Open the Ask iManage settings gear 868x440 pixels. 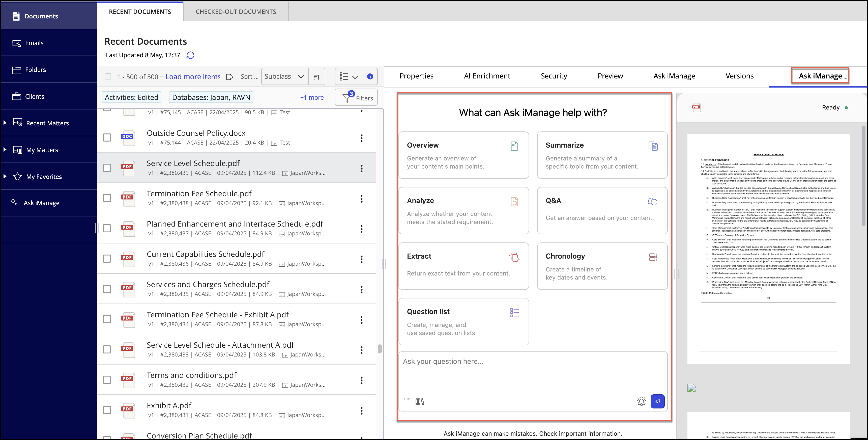[x=641, y=401]
